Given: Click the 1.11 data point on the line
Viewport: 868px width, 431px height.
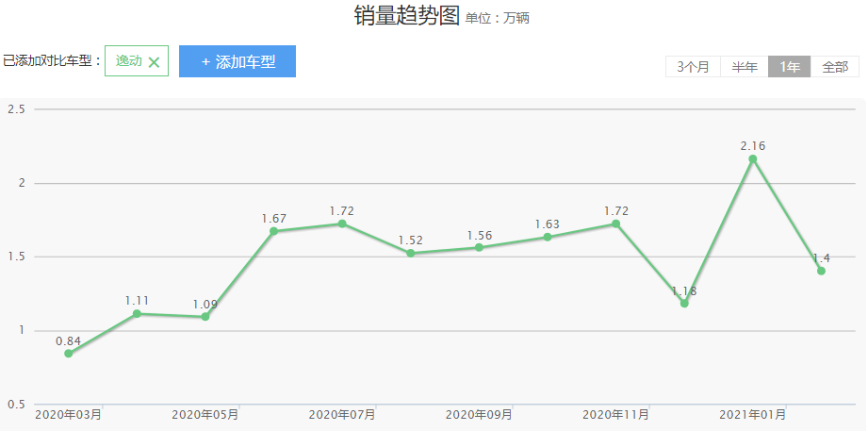Looking at the screenshot, I should coord(137,313).
